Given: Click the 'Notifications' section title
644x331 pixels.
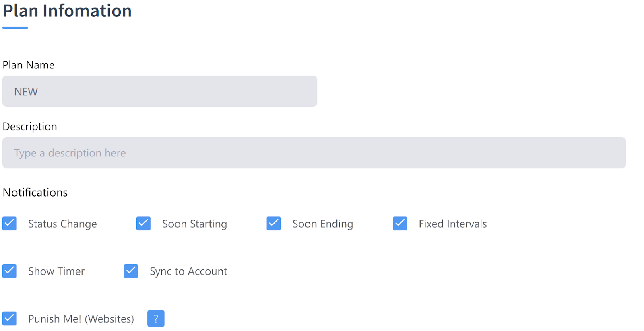Looking at the screenshot, I should tap(35, 192).
